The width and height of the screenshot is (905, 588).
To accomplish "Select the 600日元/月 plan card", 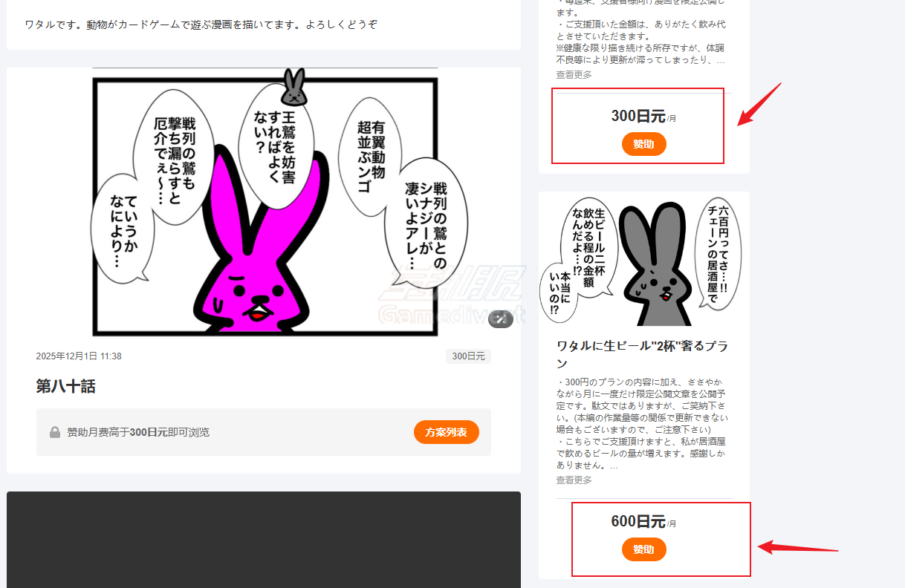I will tap(660, 539).
